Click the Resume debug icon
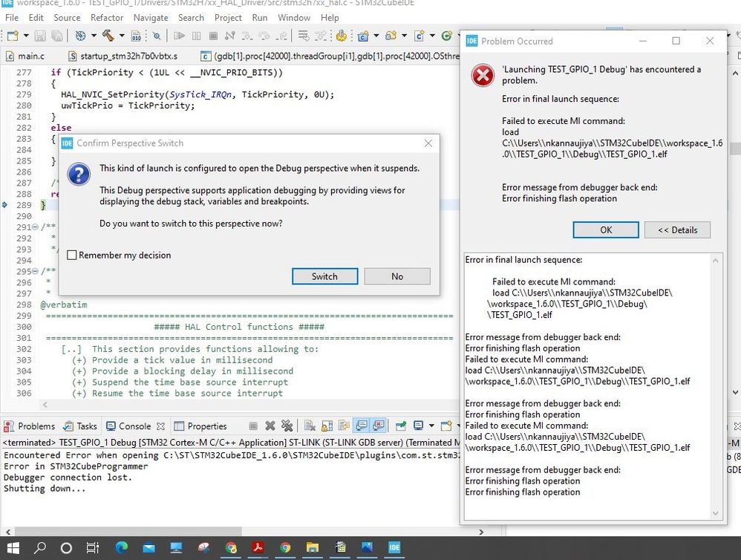 [179, 36]
